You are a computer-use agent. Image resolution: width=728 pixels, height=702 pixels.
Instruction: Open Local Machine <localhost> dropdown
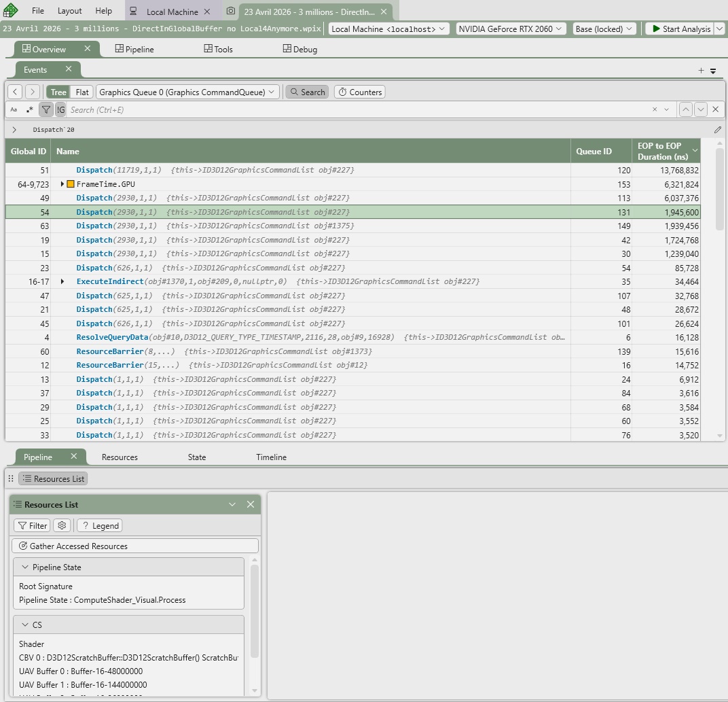(388, 29)
